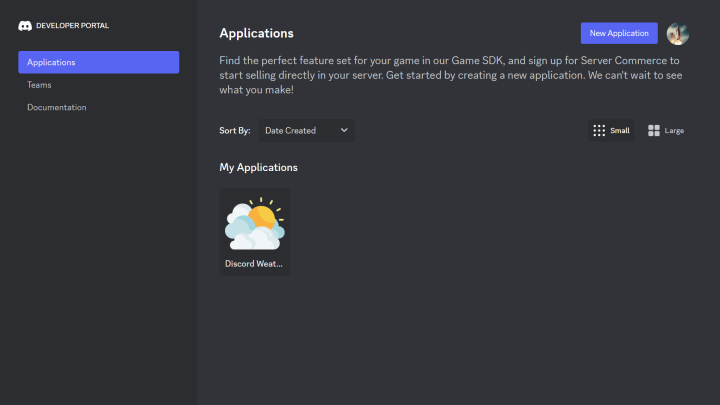
Task: Open Documentation from the sidebar
Action: pyautogui.click(x=56, y=107)
